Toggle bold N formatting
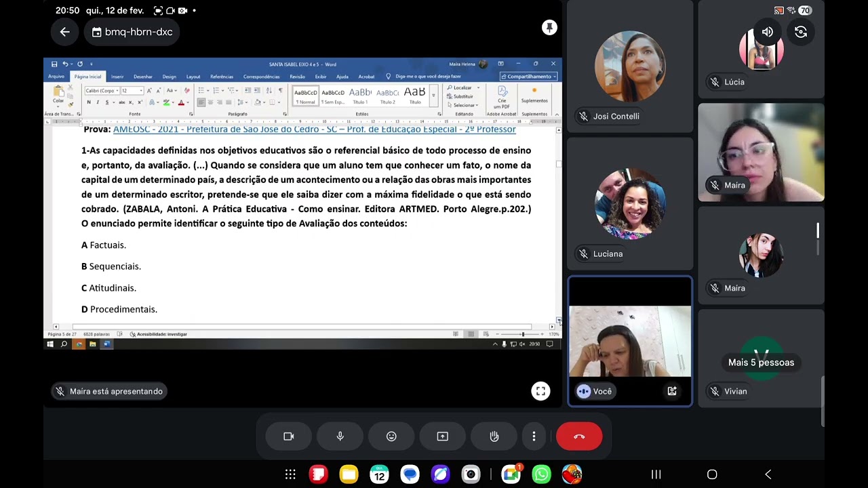868x488 pixels. pos(89,102)
